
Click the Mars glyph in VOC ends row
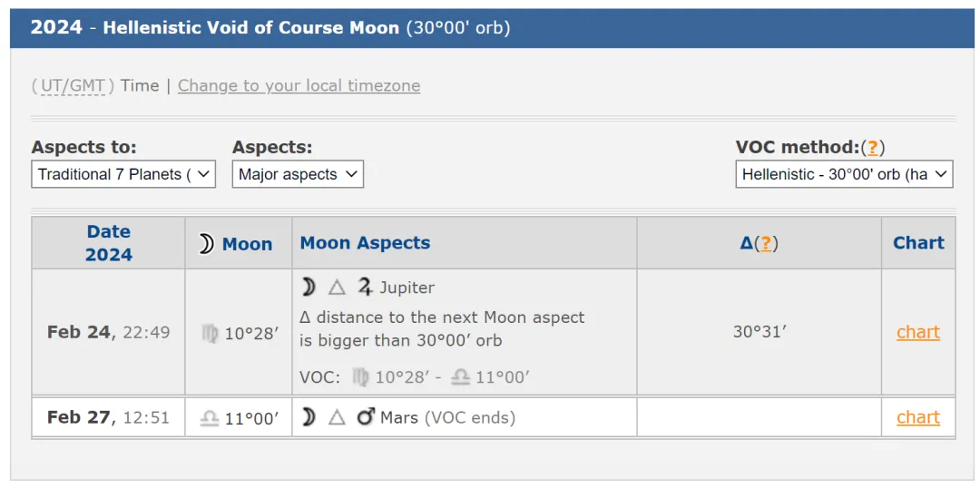[x=365, y=418]
